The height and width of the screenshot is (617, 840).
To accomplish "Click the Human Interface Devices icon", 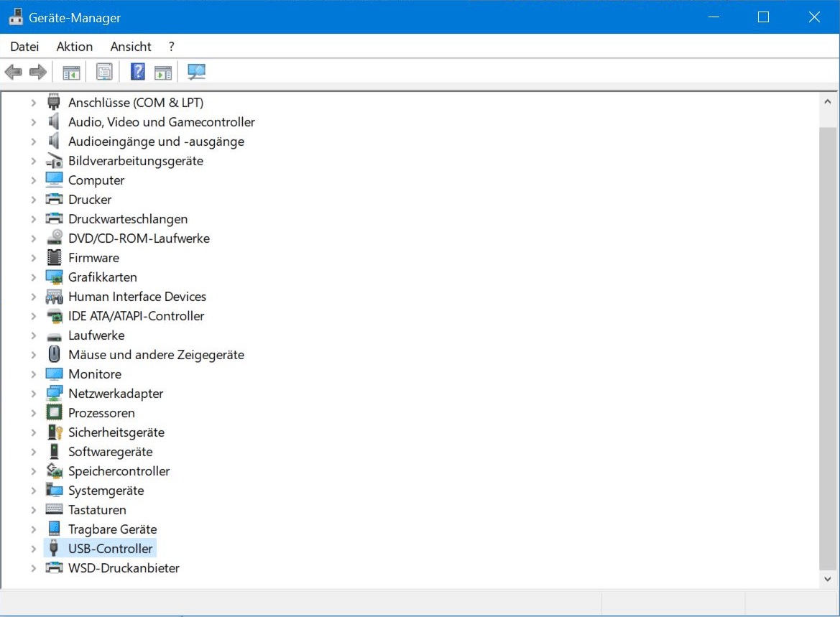I will 54,296.
